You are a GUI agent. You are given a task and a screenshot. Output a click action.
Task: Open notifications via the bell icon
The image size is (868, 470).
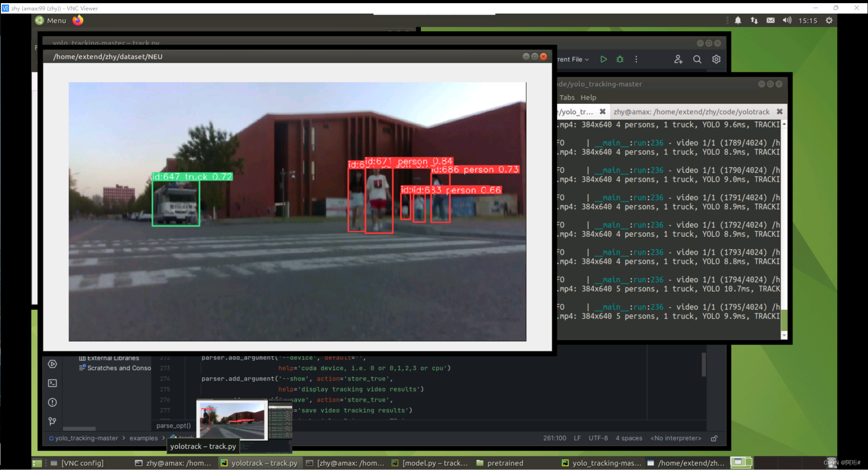coord(738,20)
